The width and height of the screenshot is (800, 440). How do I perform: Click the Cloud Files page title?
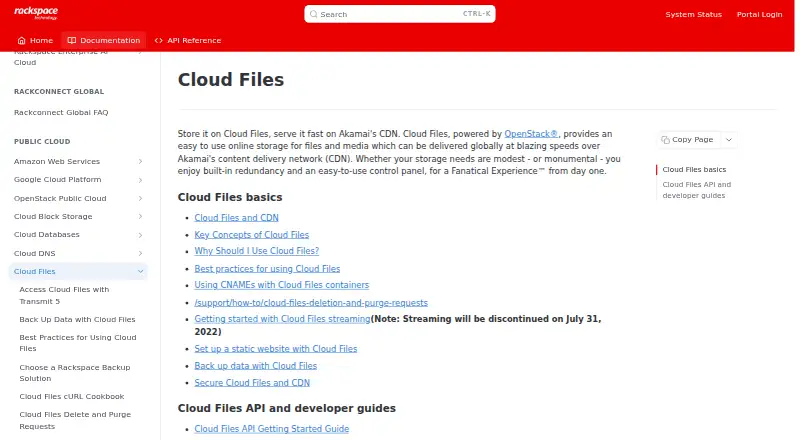coord(231,80)
